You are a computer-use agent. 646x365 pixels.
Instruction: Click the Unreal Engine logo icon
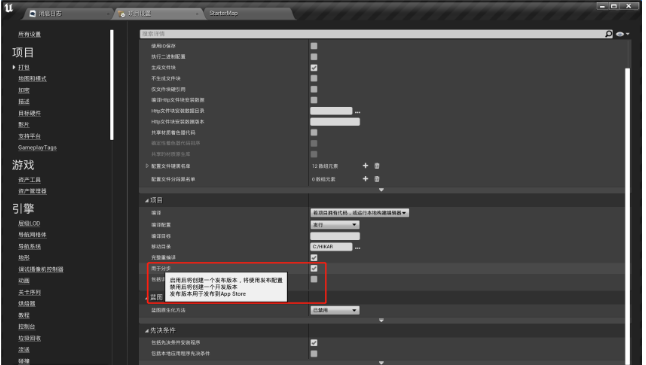click(9, 8)
